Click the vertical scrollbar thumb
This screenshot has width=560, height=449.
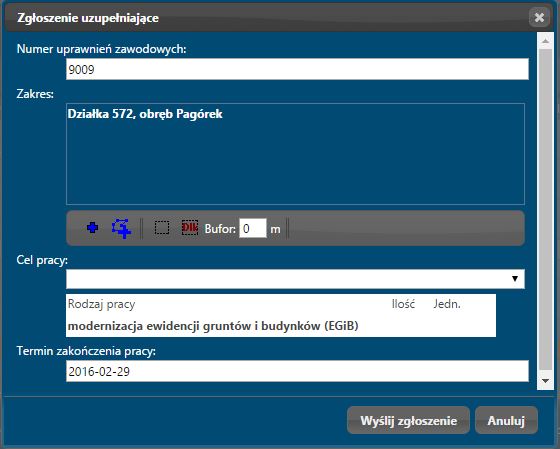545,210
